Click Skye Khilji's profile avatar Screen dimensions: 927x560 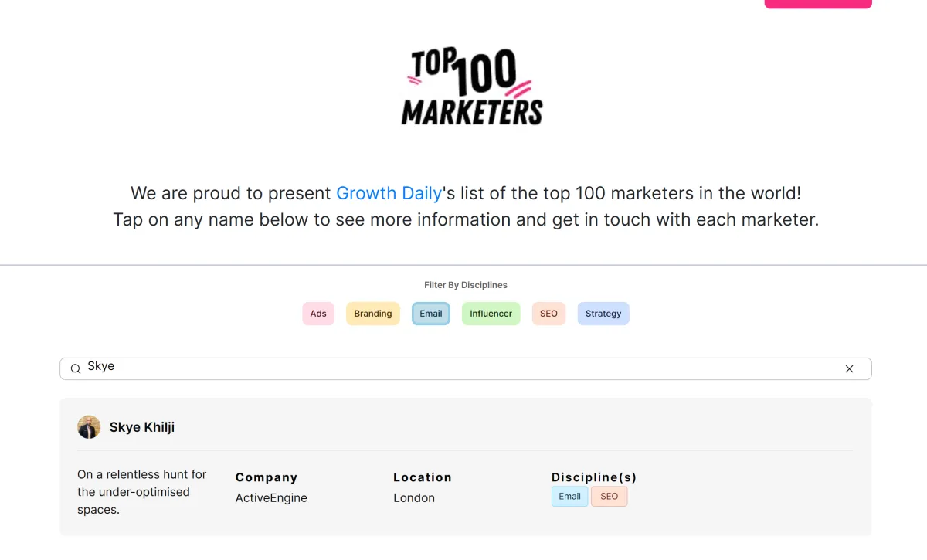(x=89, y=427)
